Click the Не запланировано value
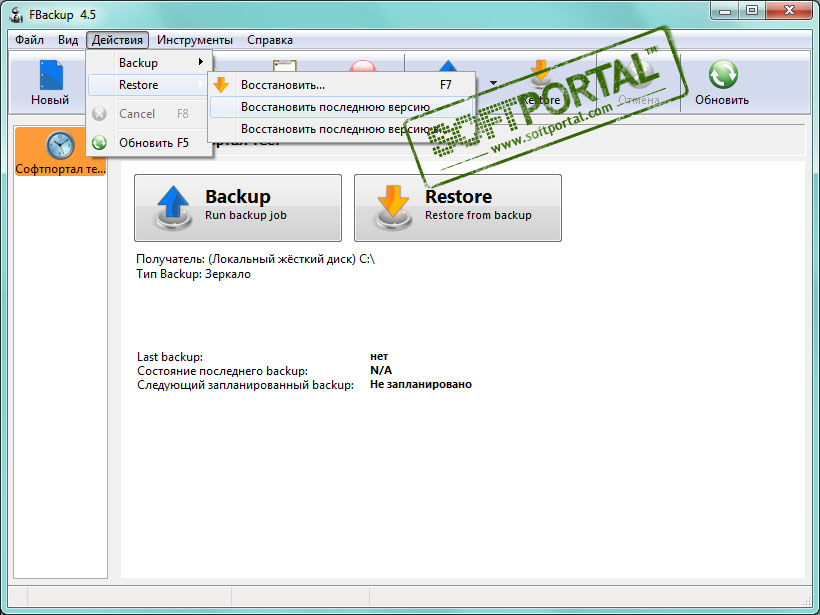Viewport: 820px width, 615px height. coord(421,384)
